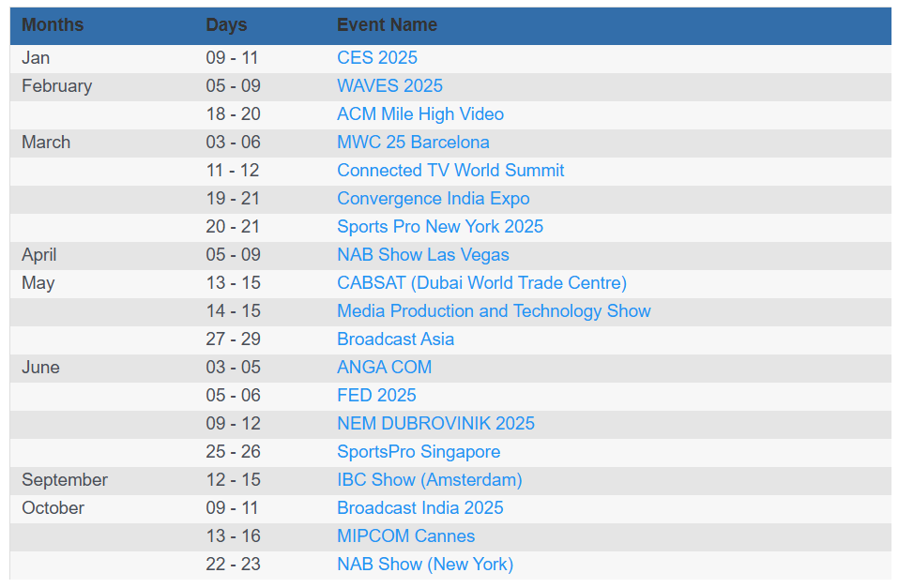
Task: Visit the SportsPro Singapore link
Action: tap(419, 451)
